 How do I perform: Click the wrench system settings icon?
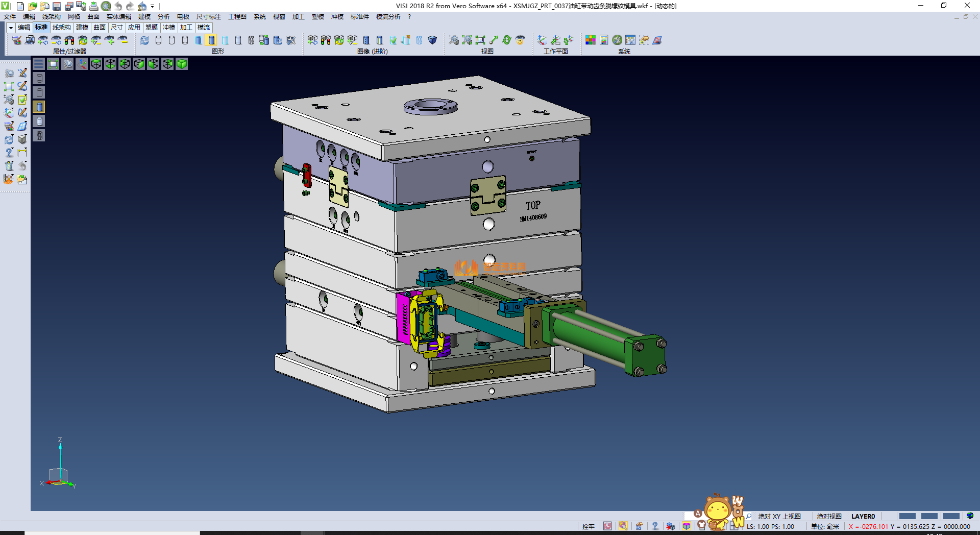[x=617, y=40]
